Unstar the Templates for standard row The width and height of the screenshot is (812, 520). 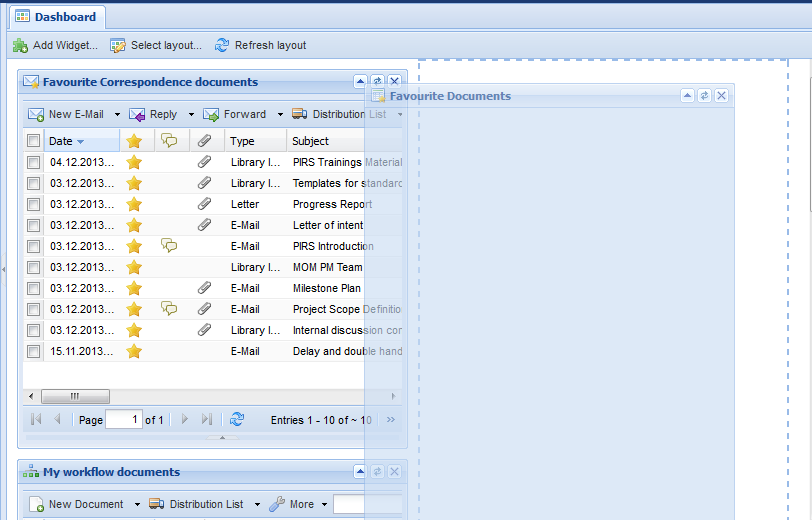(x=134, y=183)
